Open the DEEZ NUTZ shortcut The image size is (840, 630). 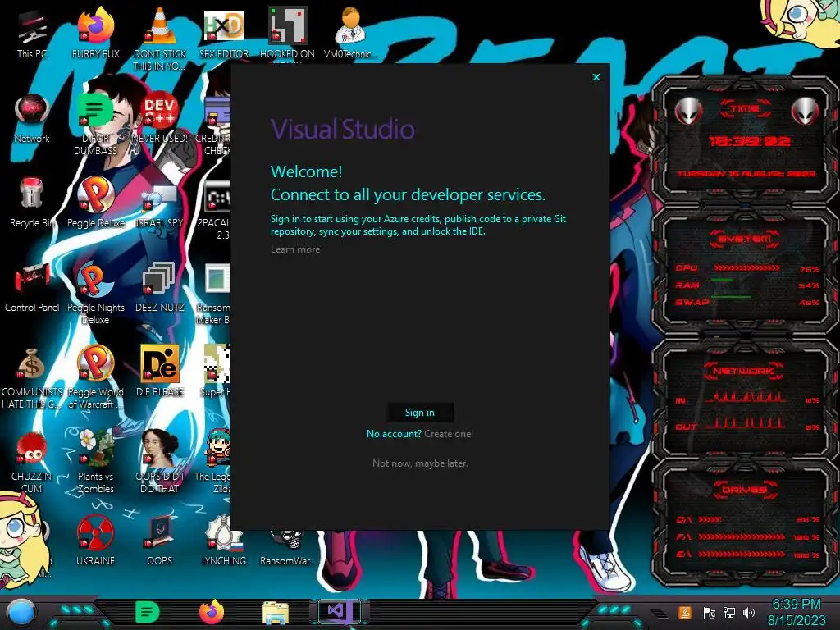(160, 288)
